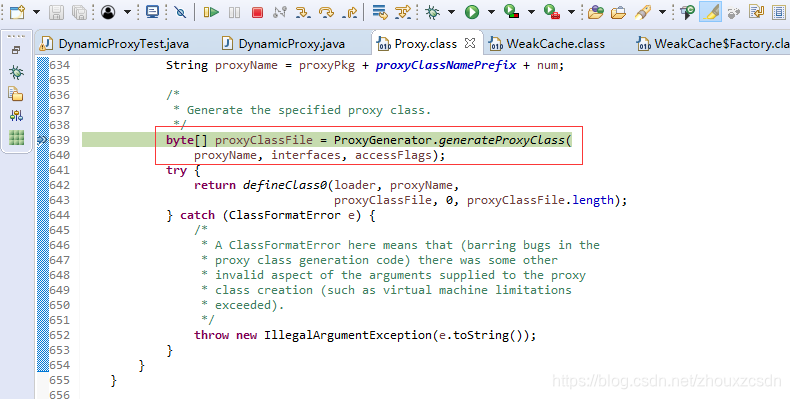Click the Search flashlight icon

642,12
